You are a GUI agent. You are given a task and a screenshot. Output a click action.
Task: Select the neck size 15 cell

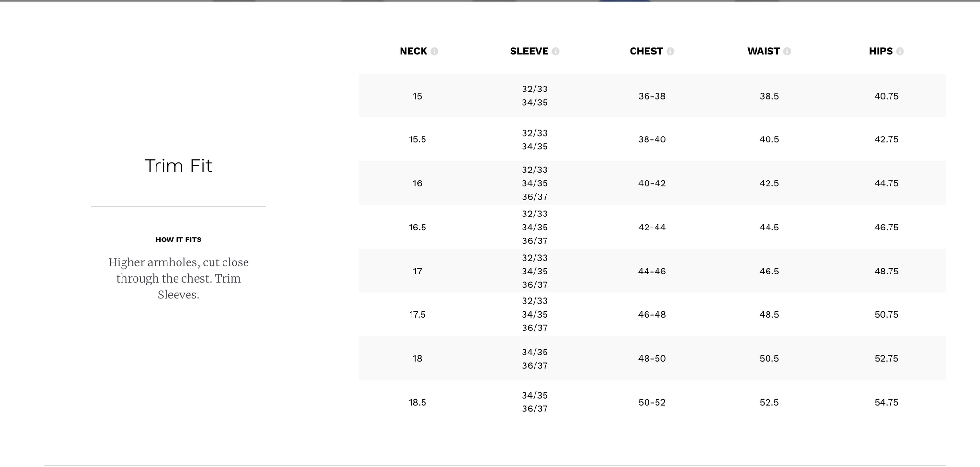click(x=417, y=96)
